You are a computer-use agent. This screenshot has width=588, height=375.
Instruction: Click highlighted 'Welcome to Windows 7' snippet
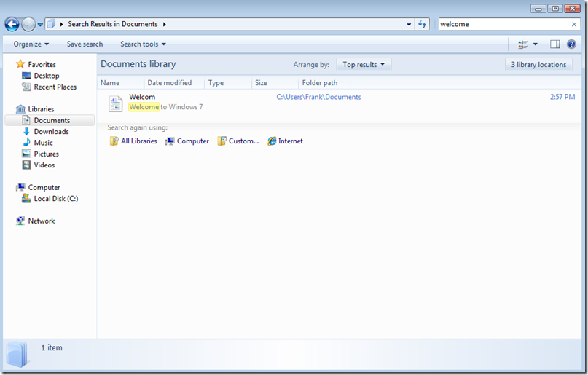click(165, 107)
